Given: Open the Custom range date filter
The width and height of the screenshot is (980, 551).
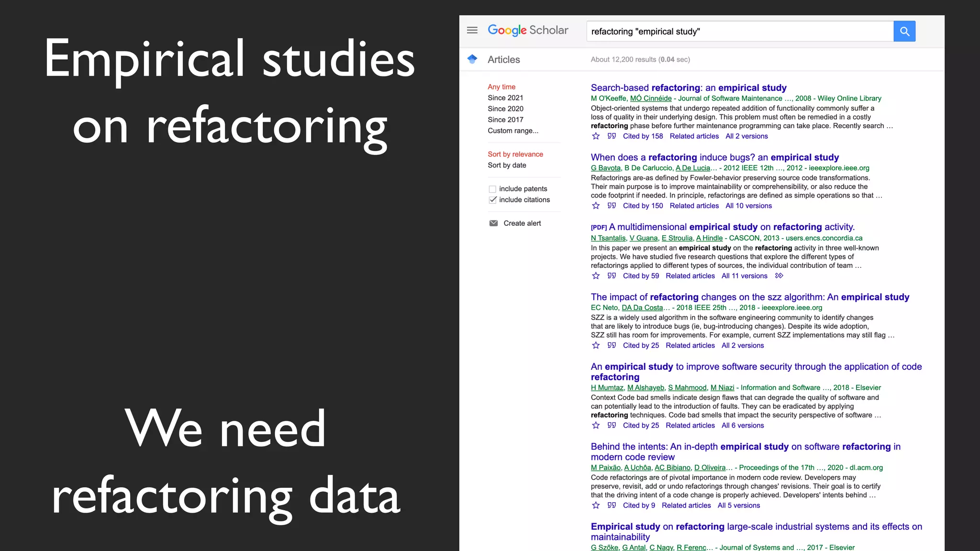Looking at the screenshot, I should pyautogui.click(x=513, y=131).
